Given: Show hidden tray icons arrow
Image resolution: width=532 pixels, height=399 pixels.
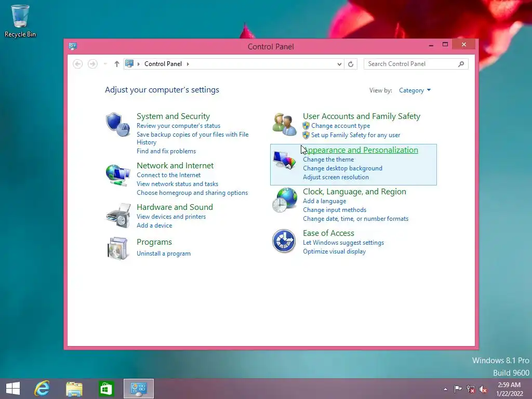Looking at the screenshot, I should pos(445,389).
